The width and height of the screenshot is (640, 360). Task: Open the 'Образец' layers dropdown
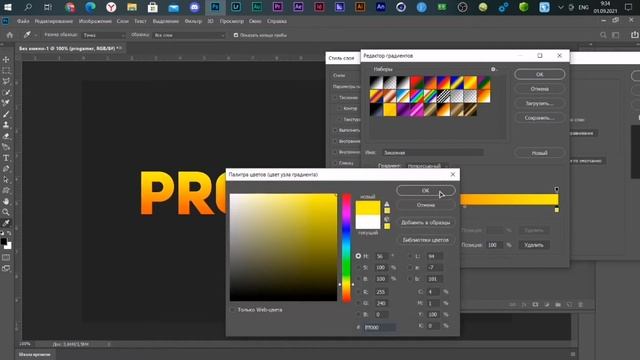coord(189,36)
